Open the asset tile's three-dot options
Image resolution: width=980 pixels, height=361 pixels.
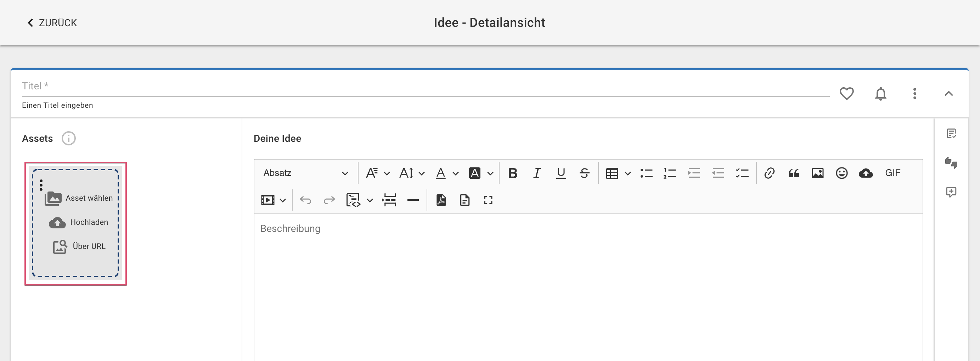(x=41, y=185)
